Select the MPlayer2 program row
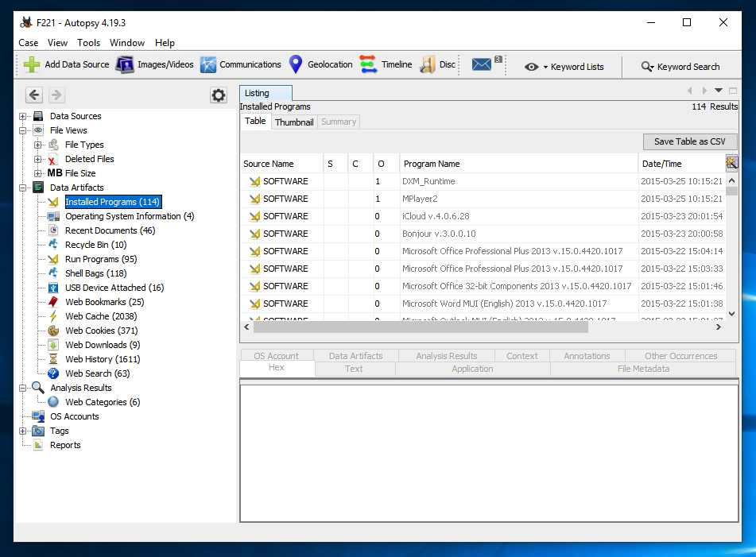The image size is (756, 557). (483, 199)
